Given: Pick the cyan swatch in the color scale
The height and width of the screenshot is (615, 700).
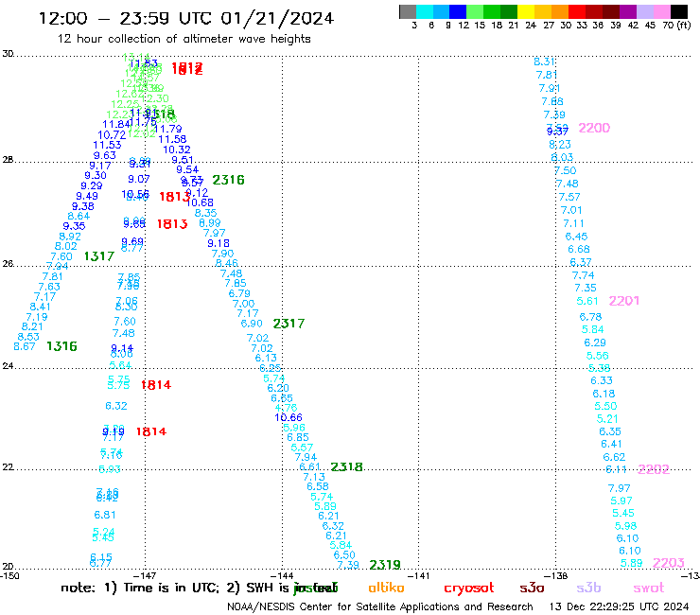Looking at the screenshot, I should click(425, 11).
